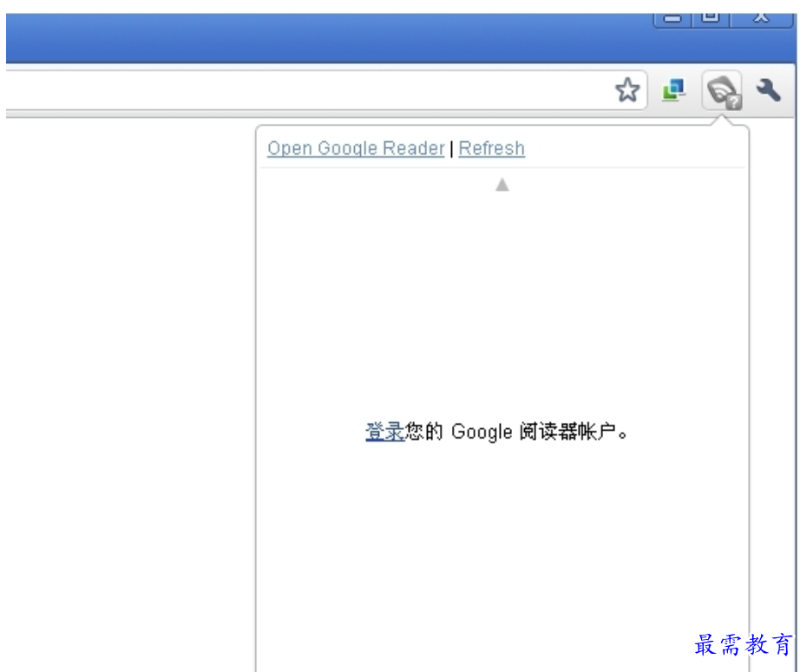
Task: Open the green-blue windows extension icon
Action: 673,90
